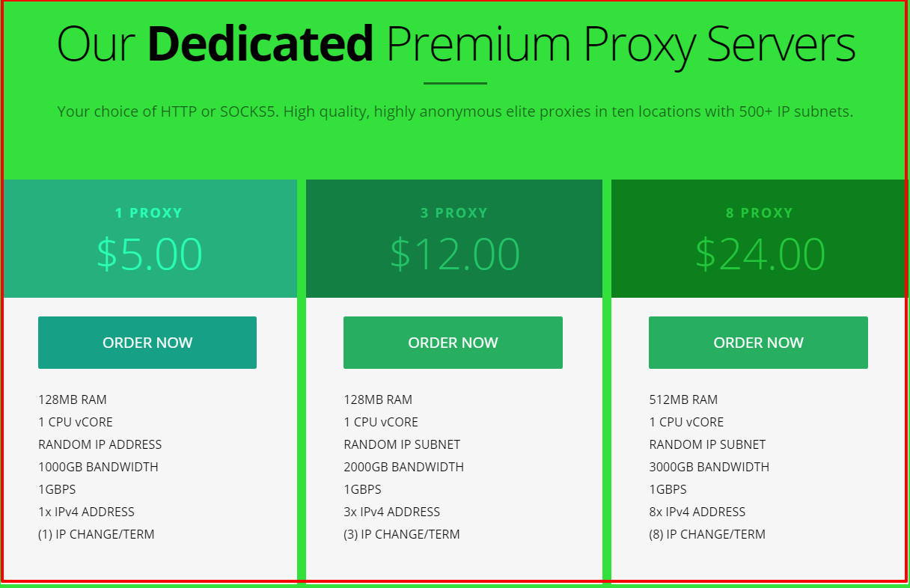Image resolution: width=910 pixels, height=588 pixels.
Task: Click the subtitle mentioning HTTP or SOCKS5
Action: 455,111
